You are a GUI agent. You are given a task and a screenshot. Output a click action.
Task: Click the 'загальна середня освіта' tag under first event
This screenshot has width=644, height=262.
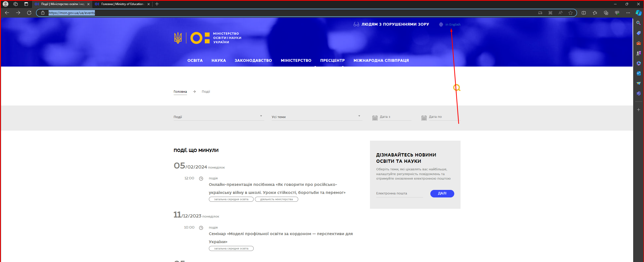(231, 199)
